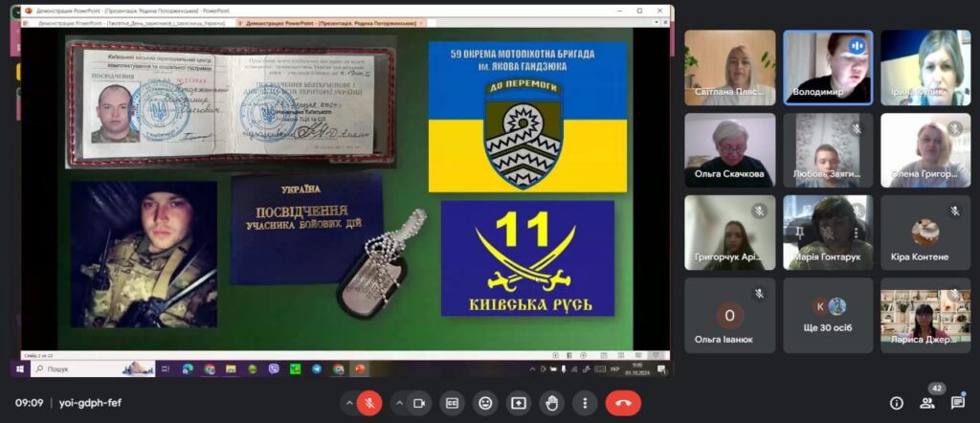The width and height of the screenshot is (980, 423).
Task: Open Microsoft Edge from the taskbar
Action: coord(188,368)
